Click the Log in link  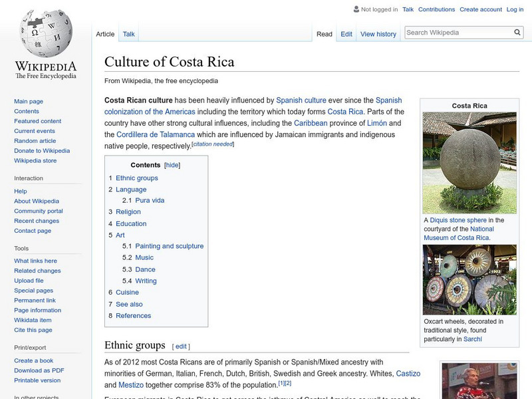515,9
